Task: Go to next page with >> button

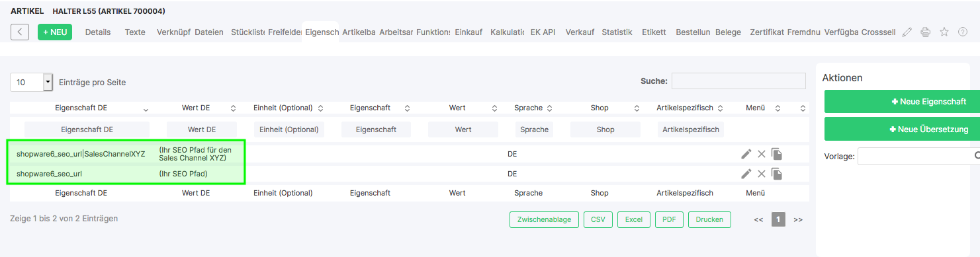Action: click(x=798, y=220)
